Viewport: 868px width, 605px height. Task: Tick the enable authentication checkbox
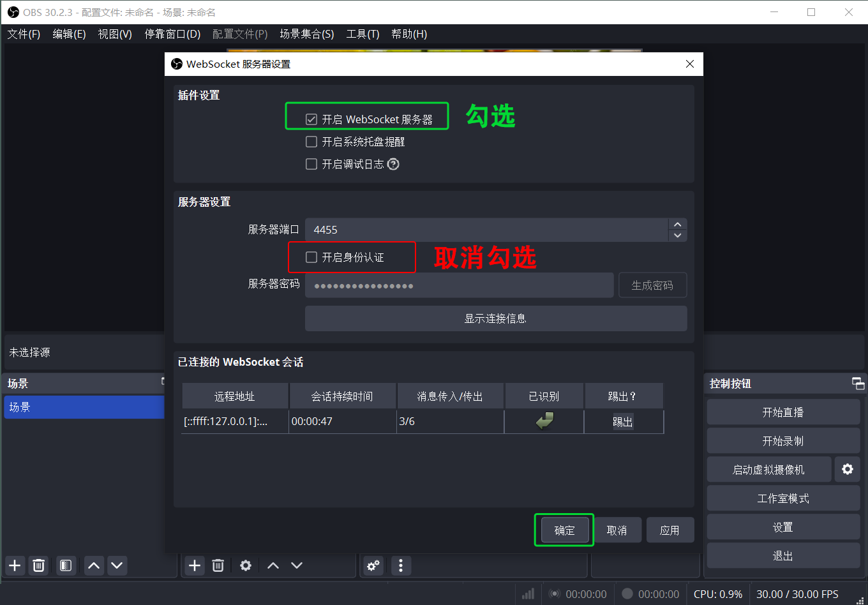(311, 257)
